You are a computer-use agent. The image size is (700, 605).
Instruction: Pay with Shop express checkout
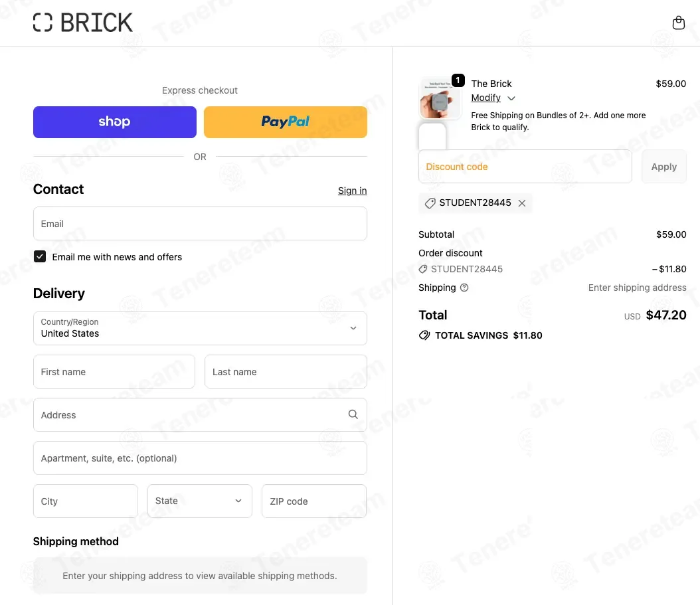pyautogui.click(x=115, y=122)
